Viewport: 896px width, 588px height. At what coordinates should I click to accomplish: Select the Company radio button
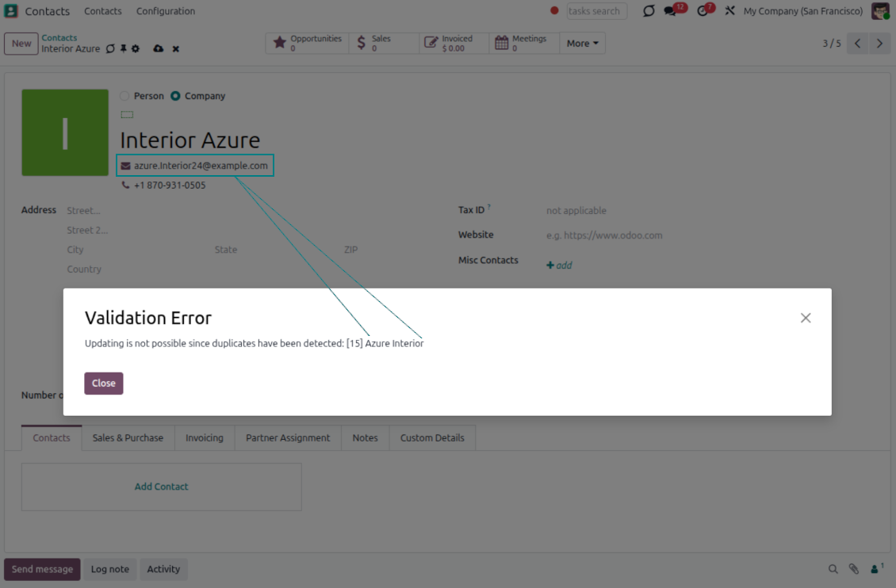[x=175, y=96]
